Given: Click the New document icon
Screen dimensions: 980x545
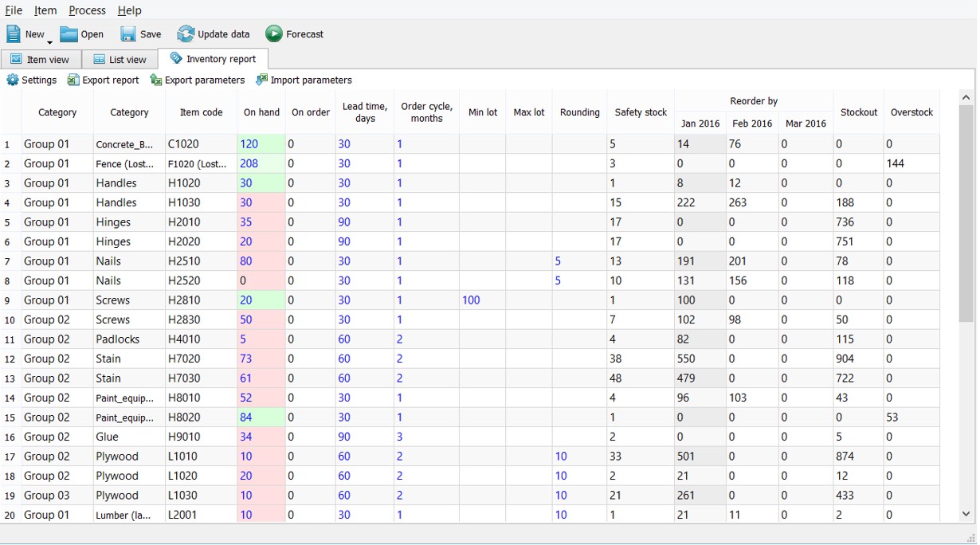Looking at the screenshot, I should coord(14,34).
